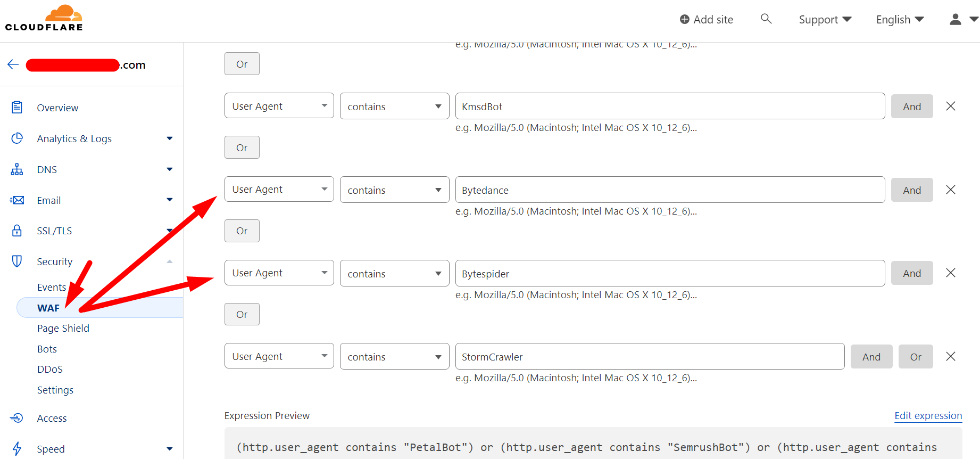Open field dropdown in KmsdBot row
980x459 pixels.
pyautogui.click(x=279, y=105)
